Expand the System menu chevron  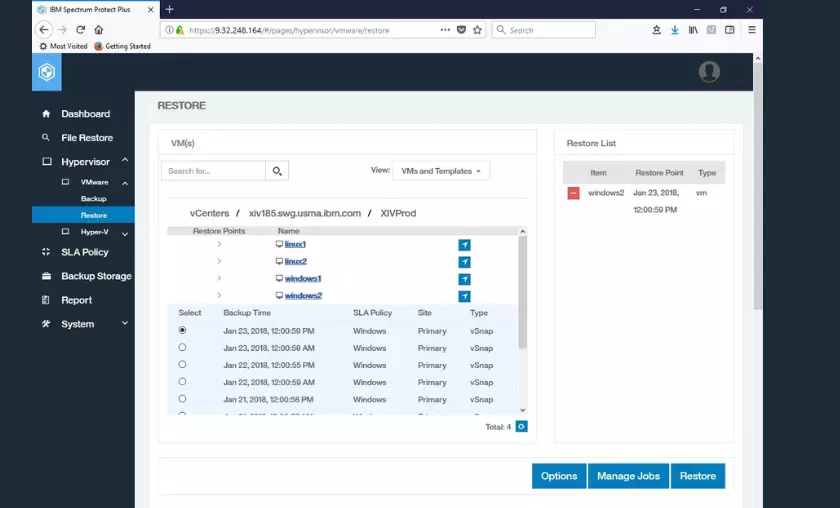coord(125,323)
